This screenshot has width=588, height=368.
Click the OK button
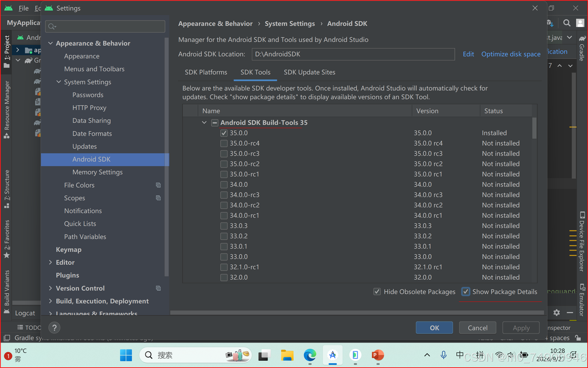pyautogui.click(x=434, y=328)
